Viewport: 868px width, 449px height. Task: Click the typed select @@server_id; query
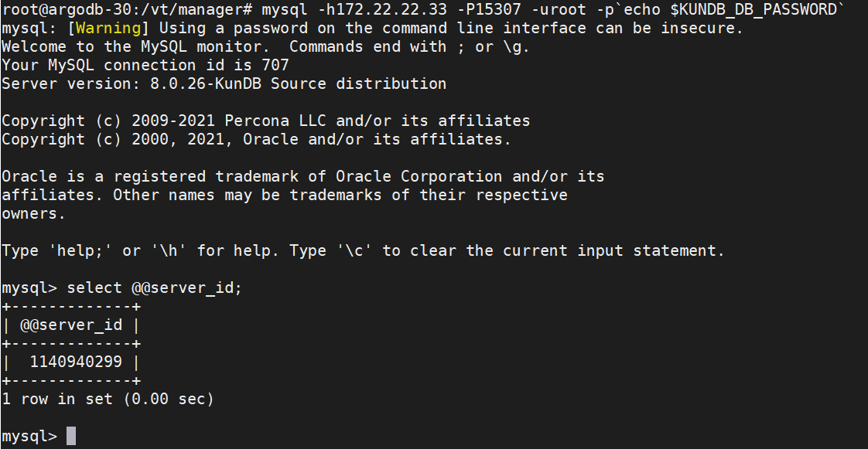coord(155,288)
